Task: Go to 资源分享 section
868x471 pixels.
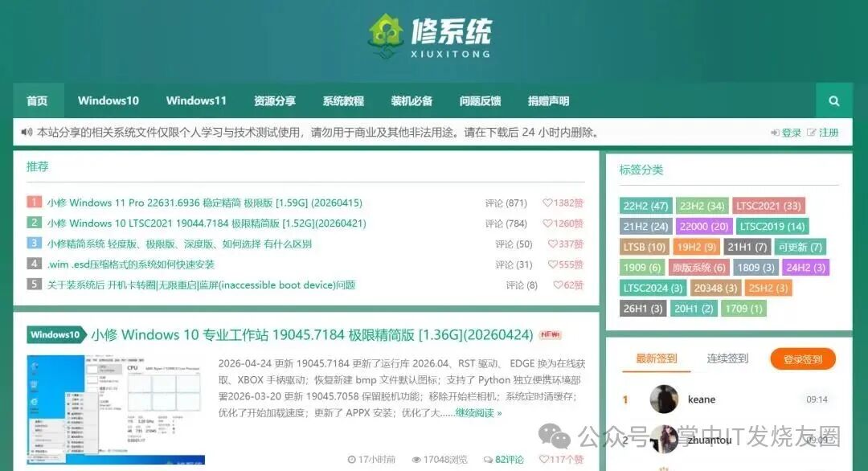Action: (x=275, y=100)
